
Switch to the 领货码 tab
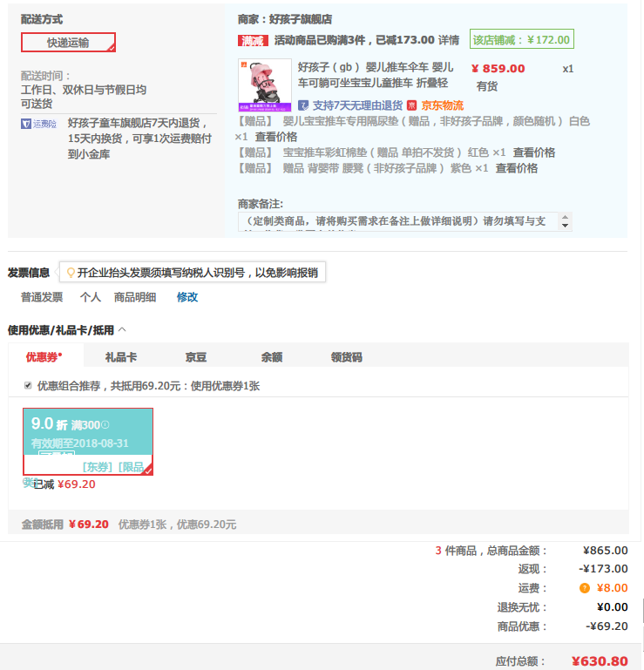(x=347, y=357)
